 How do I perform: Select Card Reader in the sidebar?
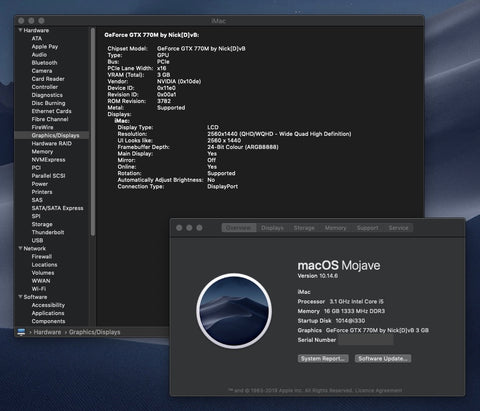(48, 79)
